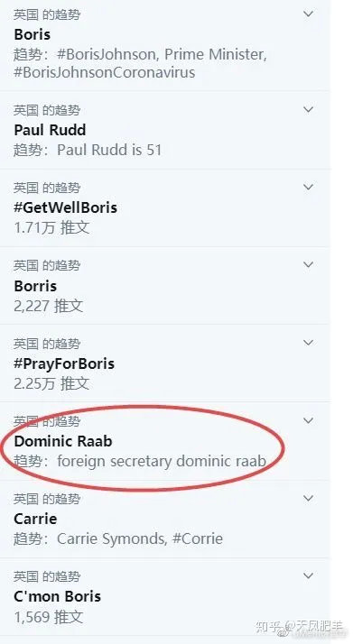Click the chevron next to C'mon Boris
The width and height of the screenshot is (353, 644).
(308, 575)
